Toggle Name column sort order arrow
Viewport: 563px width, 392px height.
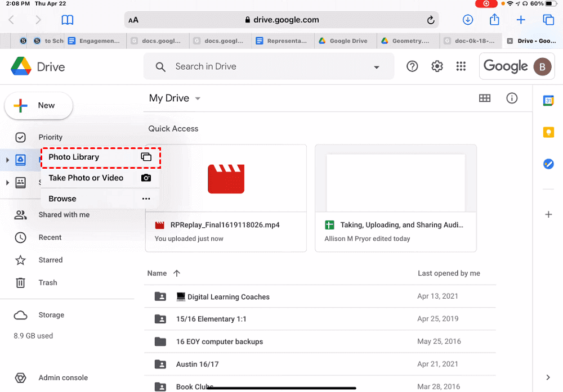click(x=177, y=273)
